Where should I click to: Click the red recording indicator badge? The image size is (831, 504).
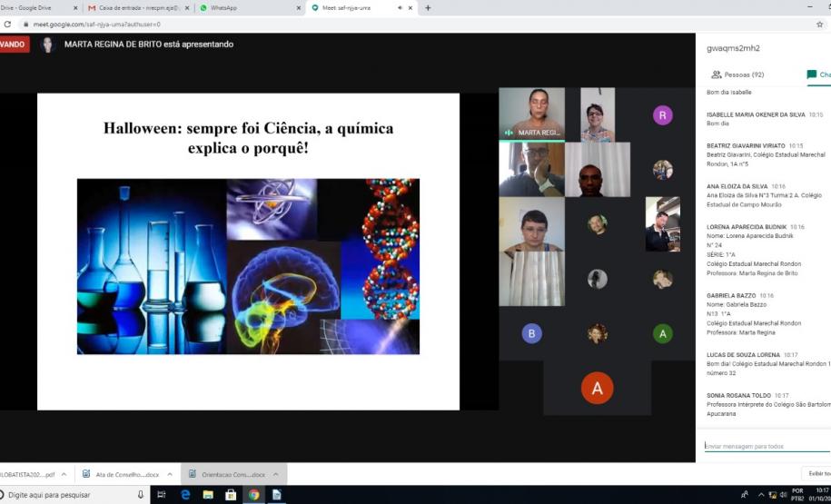click(15, 44)
